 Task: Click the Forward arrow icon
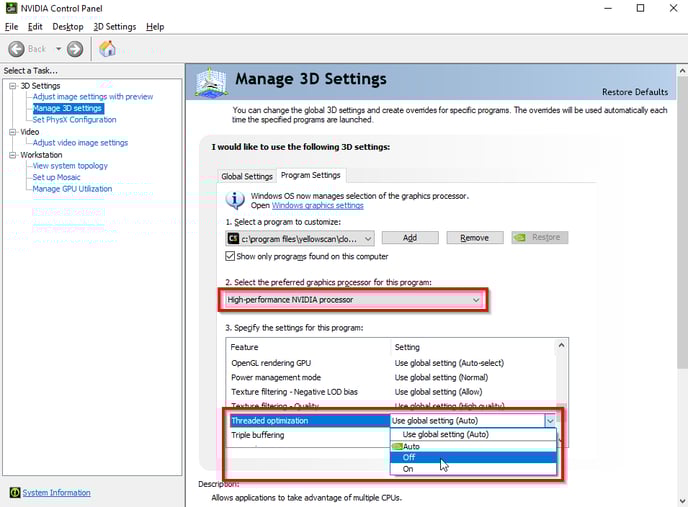click(x=75, y=49)
